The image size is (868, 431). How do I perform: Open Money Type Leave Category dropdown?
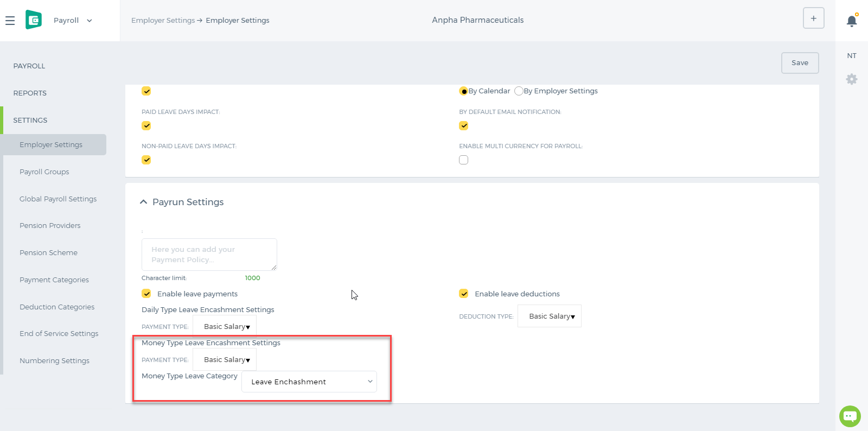pos(309,382)
